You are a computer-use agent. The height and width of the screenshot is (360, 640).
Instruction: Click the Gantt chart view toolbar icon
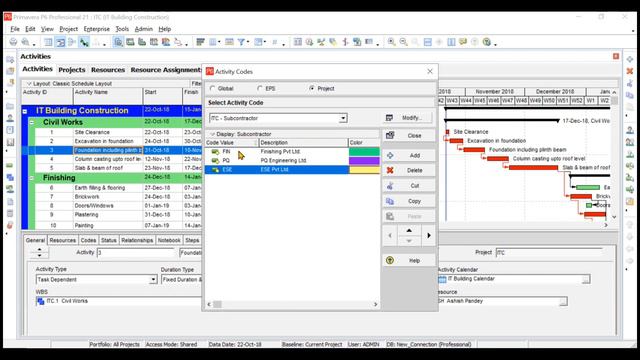[60, 42]
